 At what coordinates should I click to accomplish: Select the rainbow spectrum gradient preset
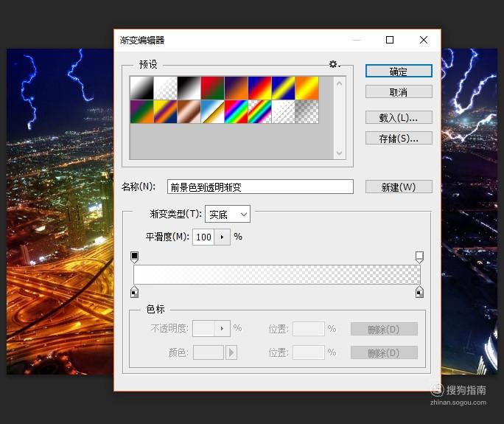point(237,111)
